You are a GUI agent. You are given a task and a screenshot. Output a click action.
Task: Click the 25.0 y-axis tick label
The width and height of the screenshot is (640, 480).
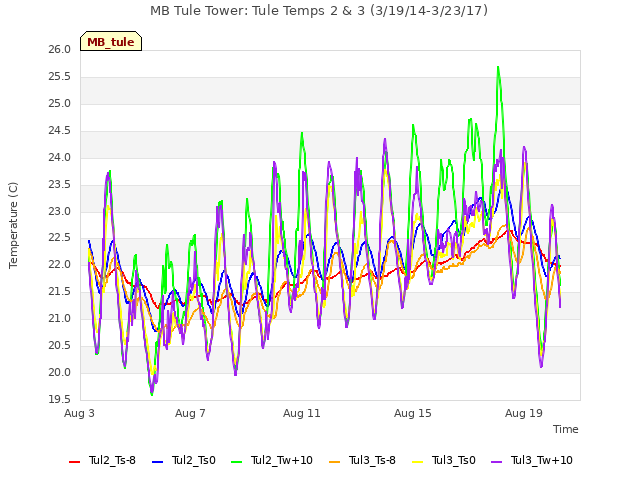point(60,103)
